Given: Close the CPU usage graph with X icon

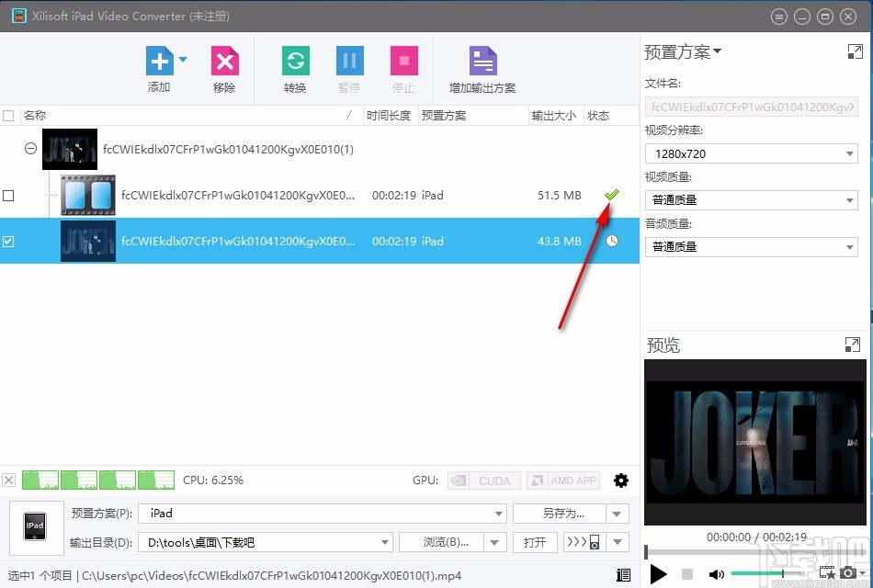Looking at the screenshot, I should tap(8, 480).
